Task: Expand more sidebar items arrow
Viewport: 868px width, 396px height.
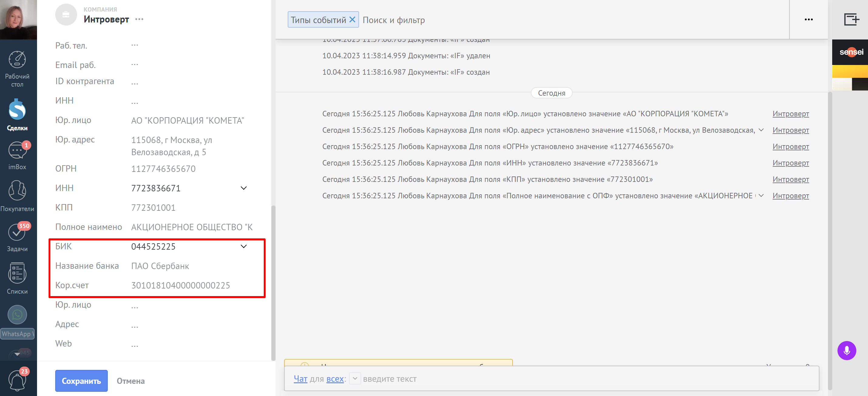Action: [x=17, y=354]
